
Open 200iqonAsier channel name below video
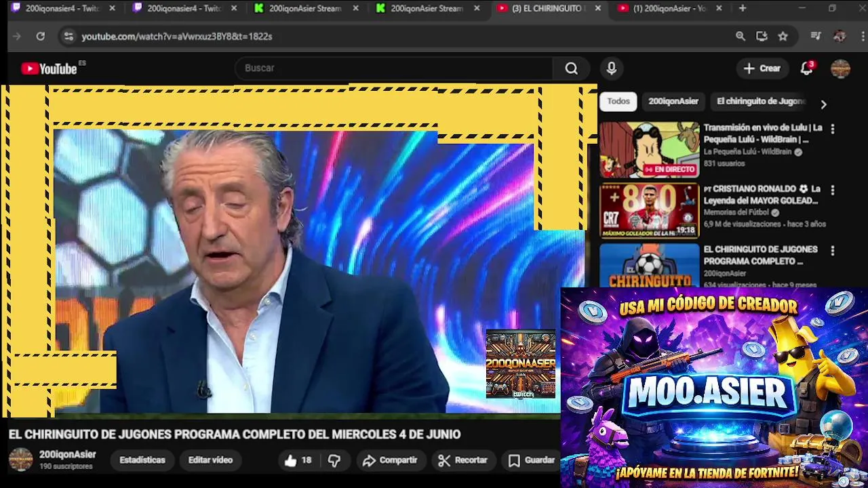(67, 454)
